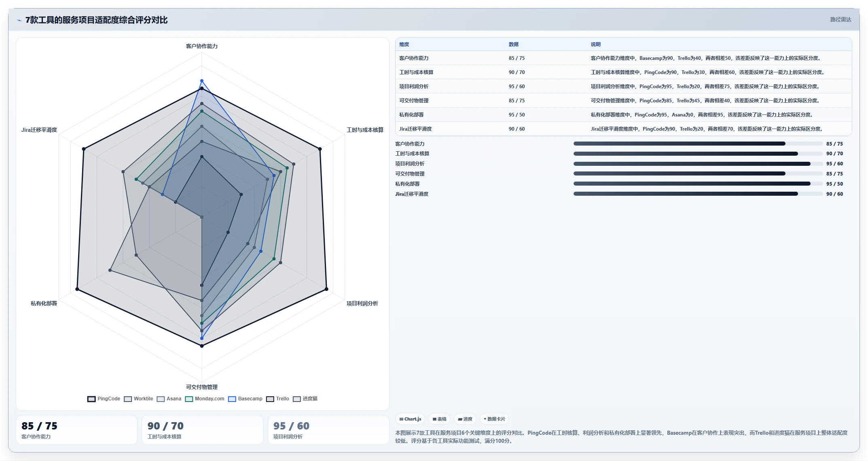Click the 95 / 60 value in the table
Viewport: 868px width, 461px height.
pos(517,87)
